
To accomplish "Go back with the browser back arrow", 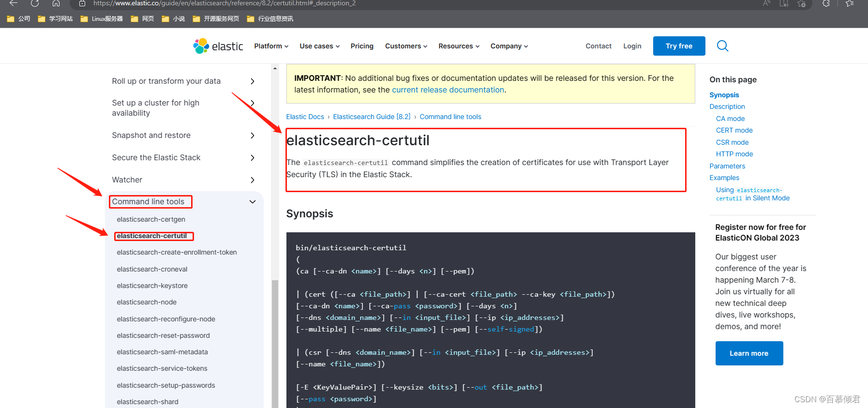I will coord(14,3).
